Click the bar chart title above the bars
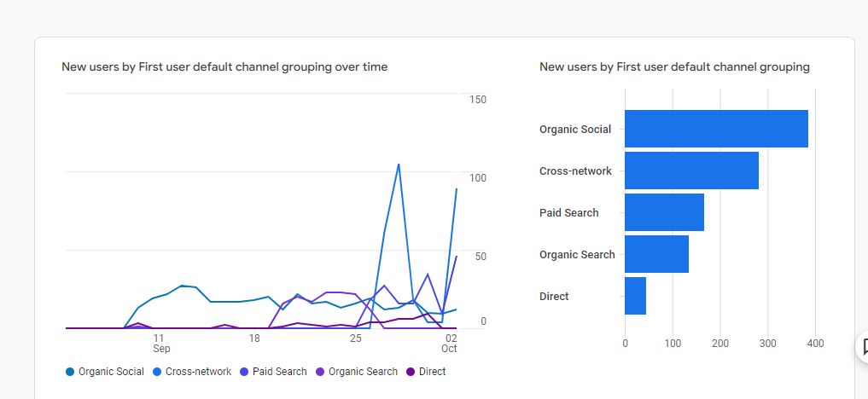The height and width of the screenshot is (399, 868). (674, 66)
